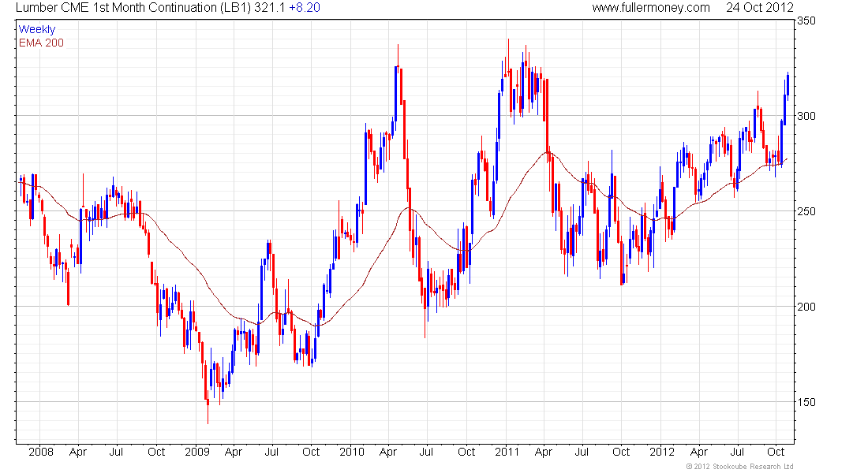868x473 pixels.
Task: Click the 2010 year label on time axis
Action: pyautogui.click(x=352, y=452)
